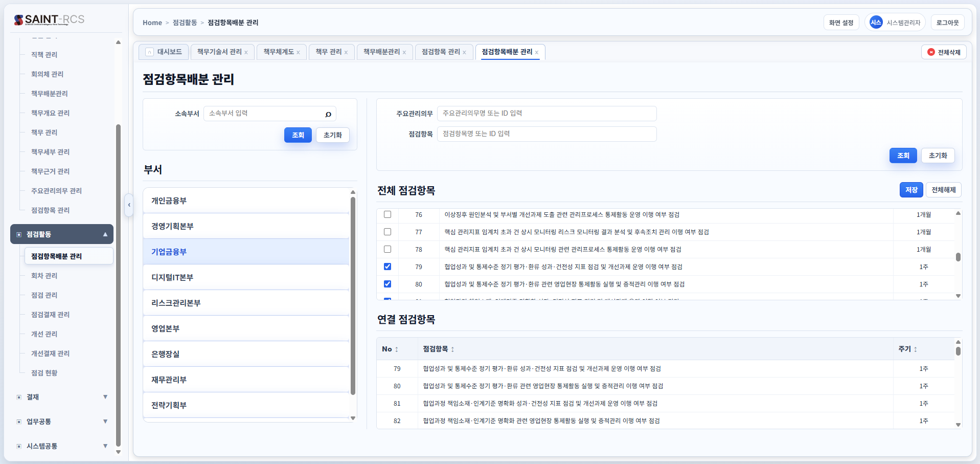The image size is (980, 464).
Task: Check the checkbox for item 76
Action: tap(388, 215)
